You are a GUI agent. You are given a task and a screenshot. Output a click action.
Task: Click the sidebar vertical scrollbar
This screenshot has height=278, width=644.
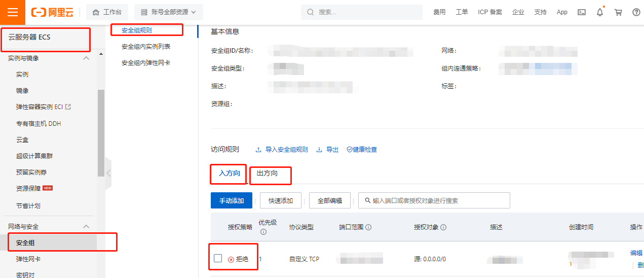click(x=101, y=133)
